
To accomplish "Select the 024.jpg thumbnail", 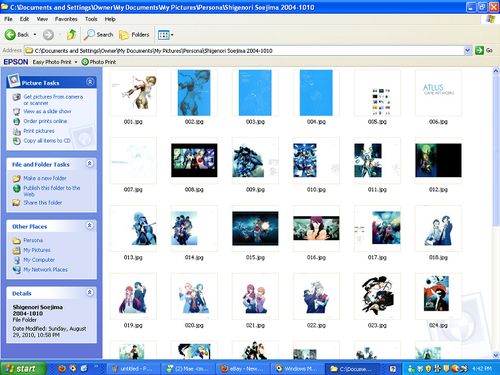I will coord(438,296).
